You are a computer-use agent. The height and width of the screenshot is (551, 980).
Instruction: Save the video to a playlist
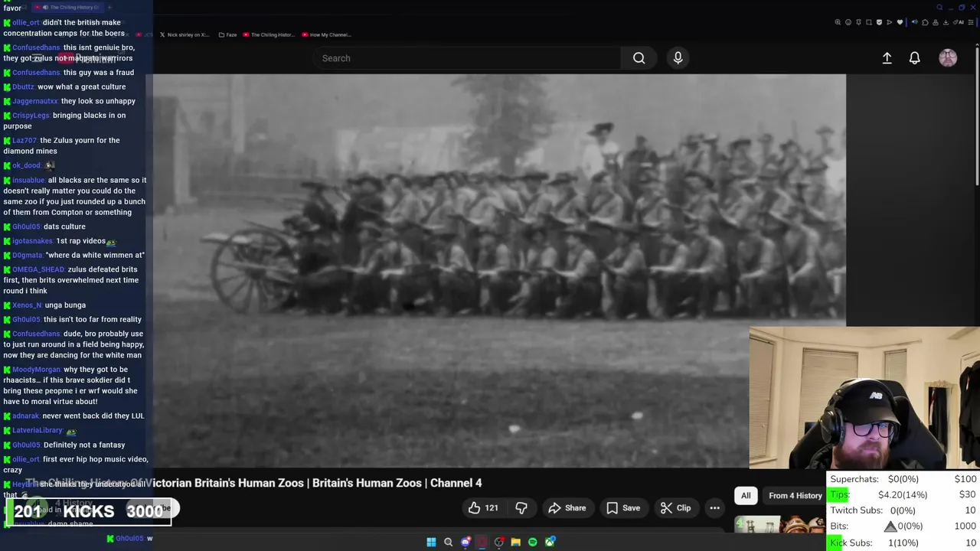pyautogui.click(x=623, y=508)
